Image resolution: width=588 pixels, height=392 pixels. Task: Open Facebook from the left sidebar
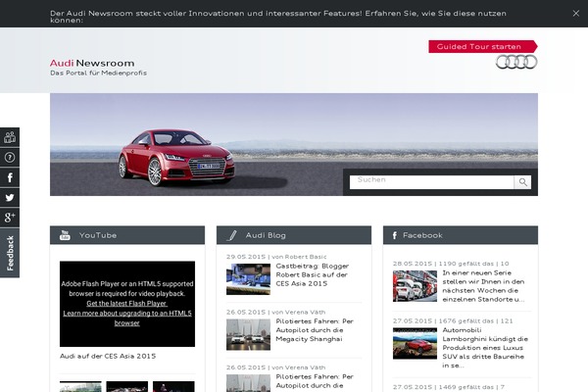pos(10,177)
